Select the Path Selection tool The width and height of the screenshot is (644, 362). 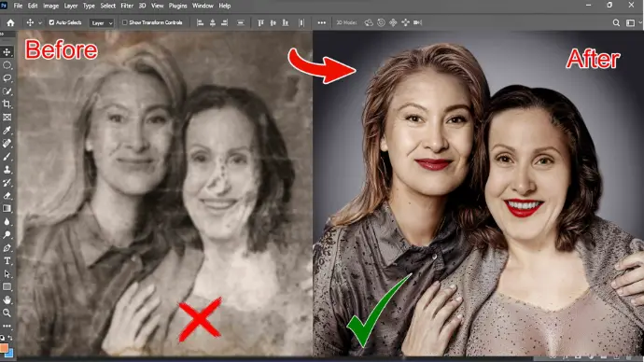click(7, 274)
